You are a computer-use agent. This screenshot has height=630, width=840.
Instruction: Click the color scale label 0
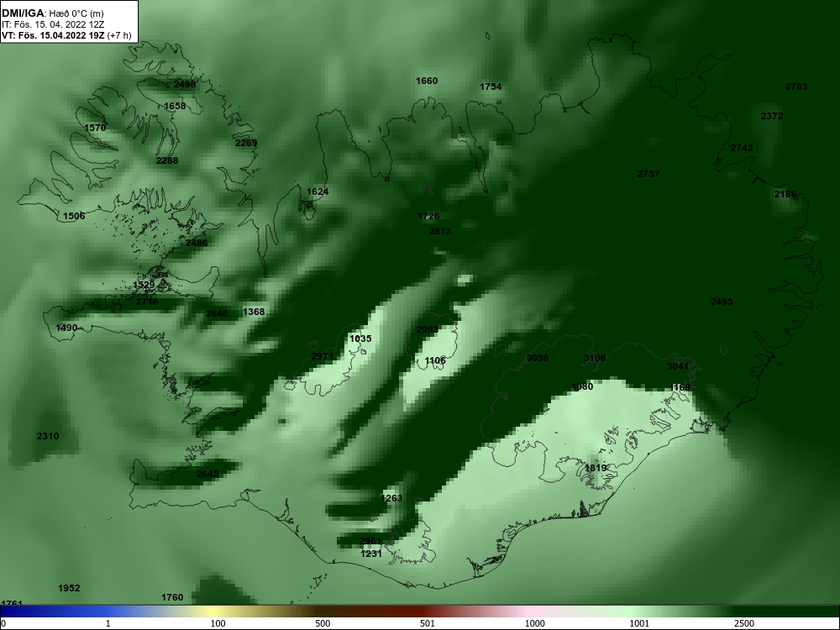tap(3, 623)
